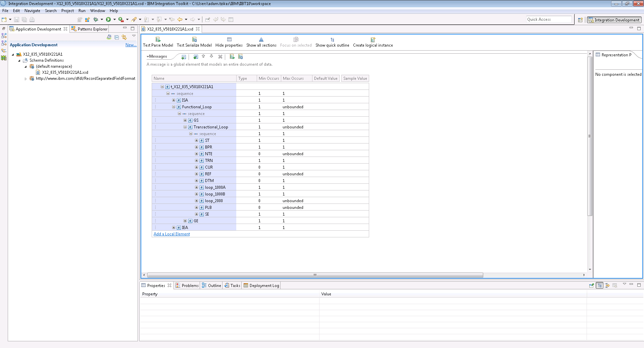Click the Test Serialize Model icon
The image size is (644, 348).
click(x=194, y=40)
